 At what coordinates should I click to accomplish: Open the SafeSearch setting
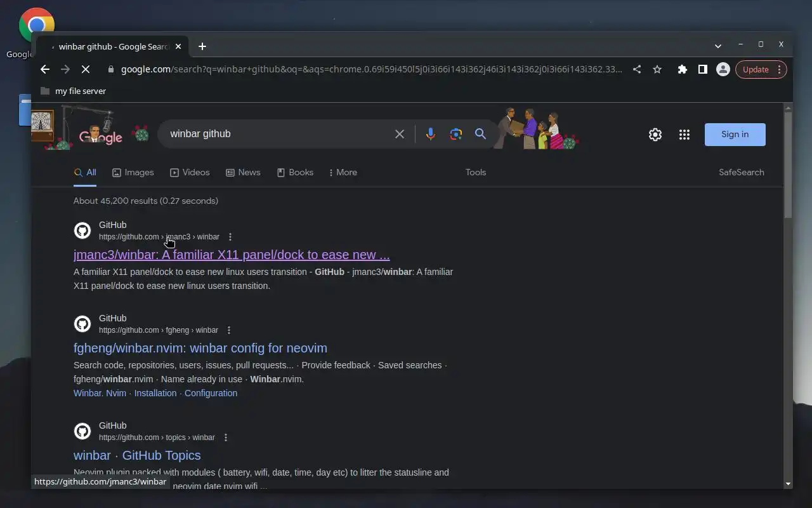[741, 173]
